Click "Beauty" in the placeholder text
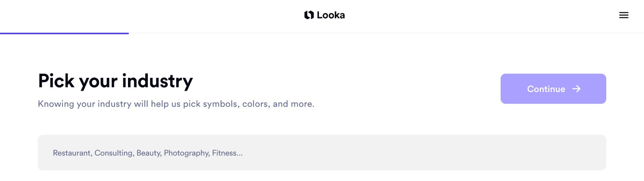The height and width of the screenshot is (181, 644). tap(149, 153)
